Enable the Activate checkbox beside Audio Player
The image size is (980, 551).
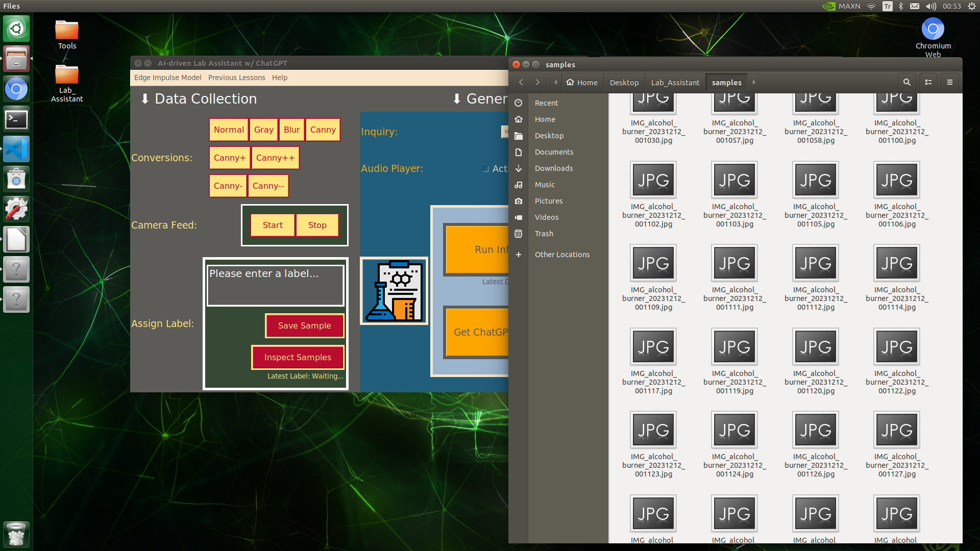point(485,169)
